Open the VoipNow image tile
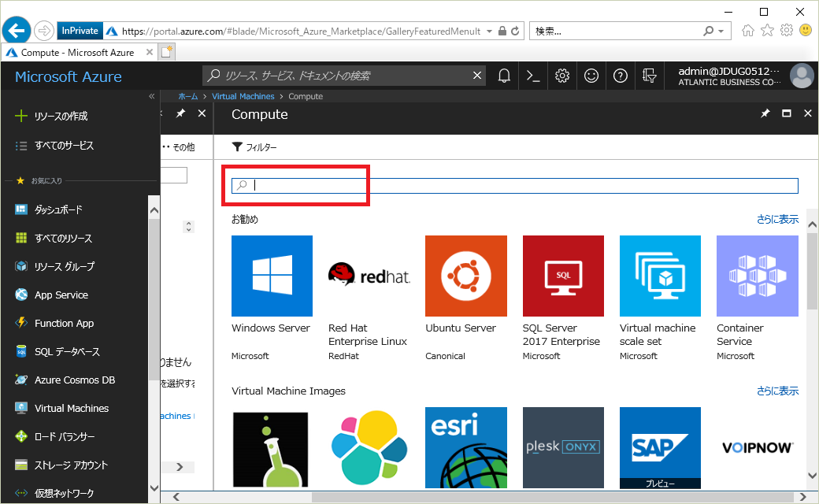Image resolution: width=819 pixels, height=504 pixels. point(758,447)
